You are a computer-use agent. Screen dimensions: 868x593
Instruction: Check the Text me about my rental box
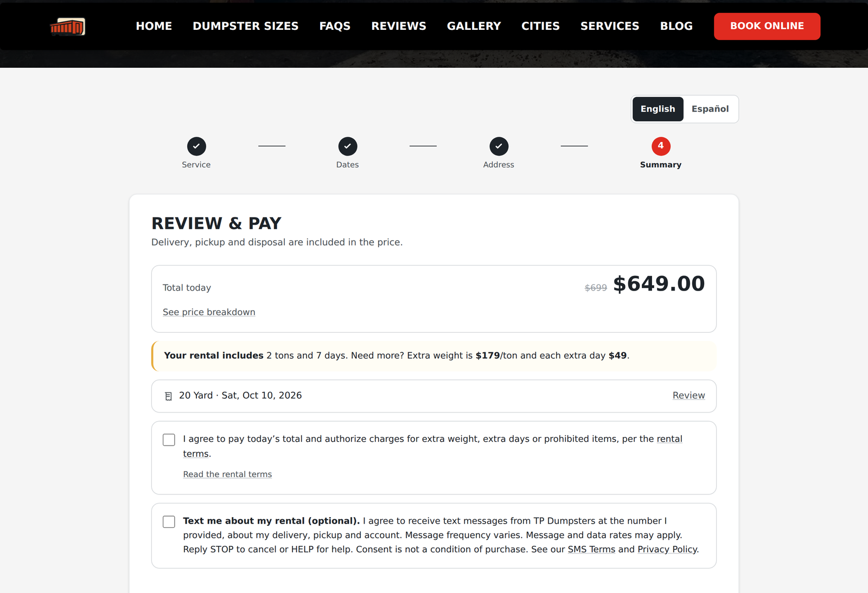[169, 521]
